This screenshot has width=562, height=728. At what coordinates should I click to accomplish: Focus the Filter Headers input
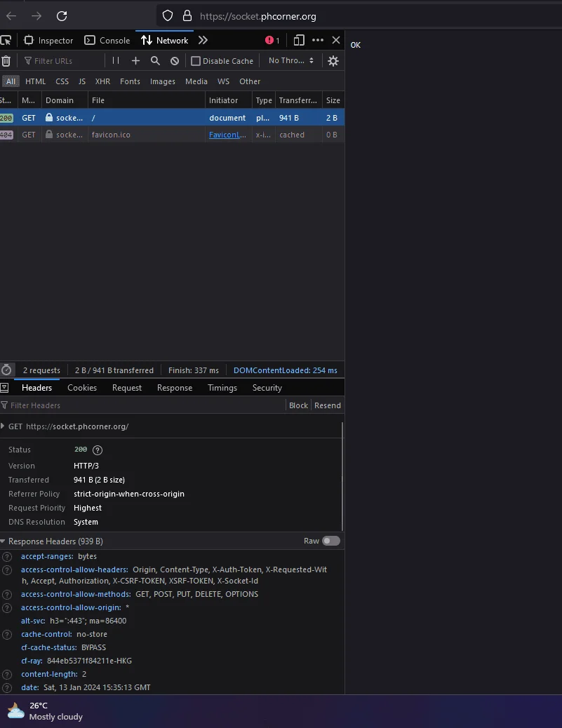[x=142, y=405]
